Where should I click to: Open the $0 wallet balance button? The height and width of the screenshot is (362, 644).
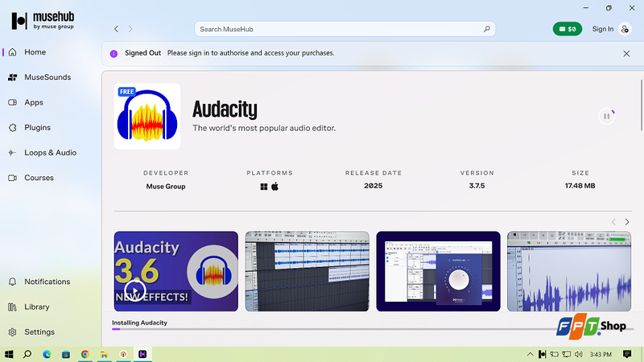pyautogui.click(x=568, y=29)
